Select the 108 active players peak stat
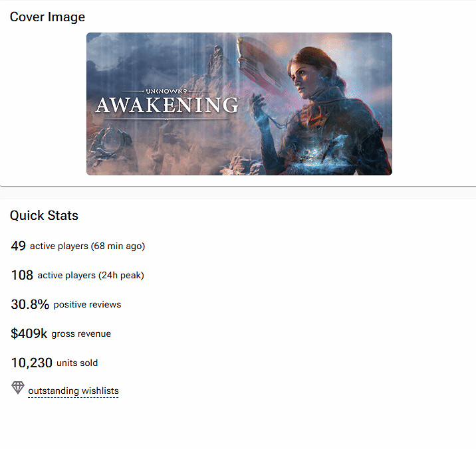This screenshot has width=476, height=449. (x=77, y=275)
